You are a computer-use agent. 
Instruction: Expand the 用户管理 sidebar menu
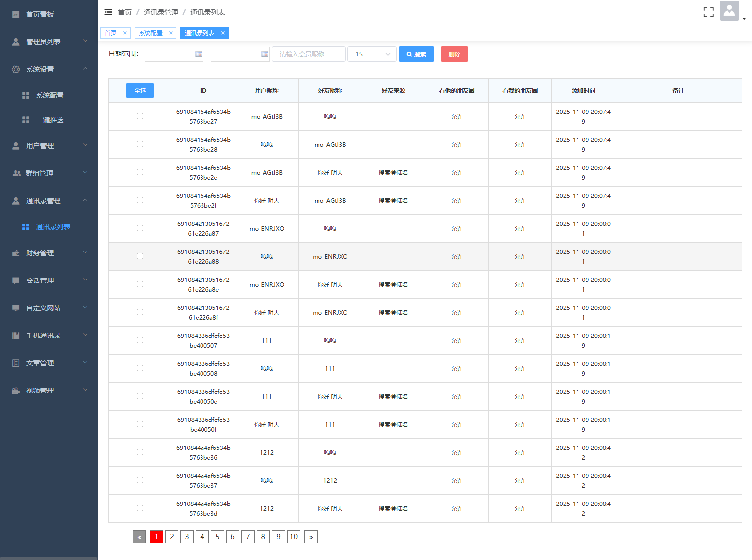[49, 146]
